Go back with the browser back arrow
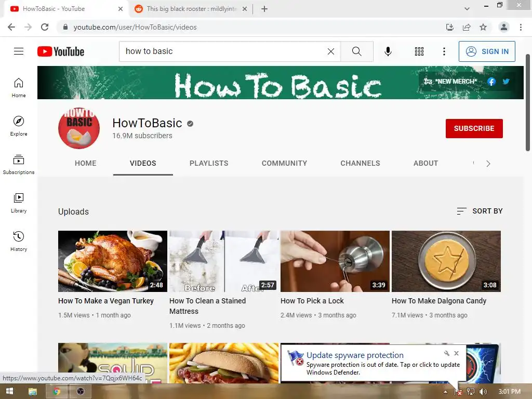 tap(11, 27)
